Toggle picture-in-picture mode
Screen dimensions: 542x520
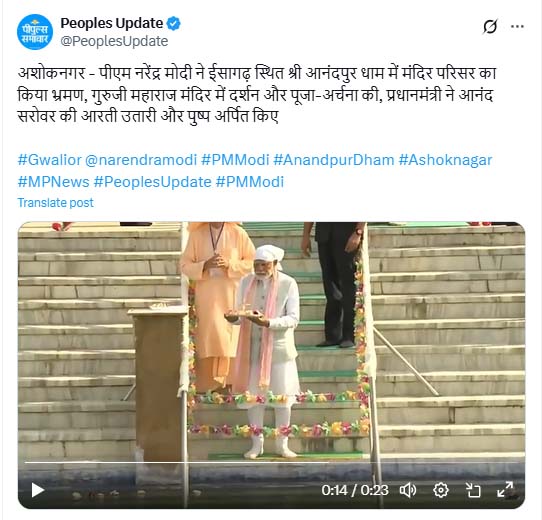pos(473,490)
